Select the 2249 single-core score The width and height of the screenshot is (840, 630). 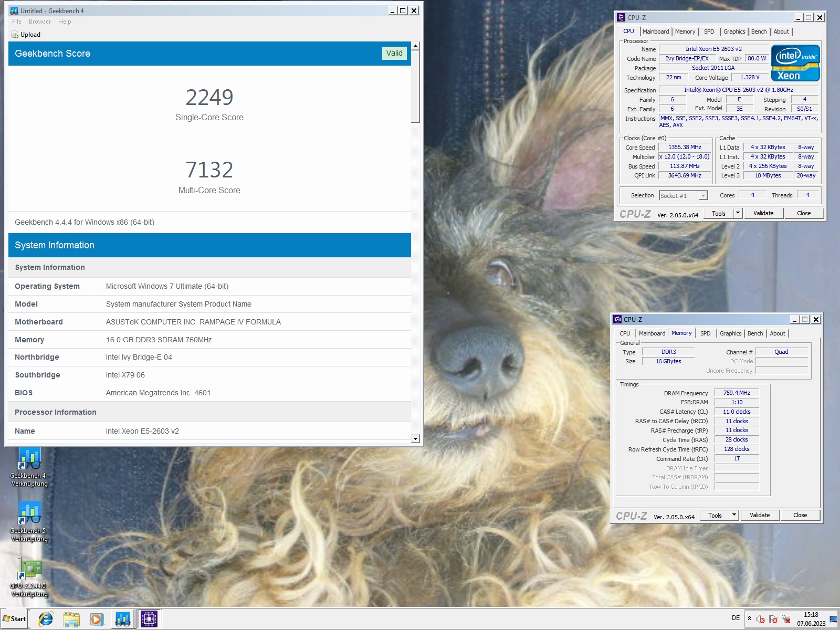tap(209, 97)
